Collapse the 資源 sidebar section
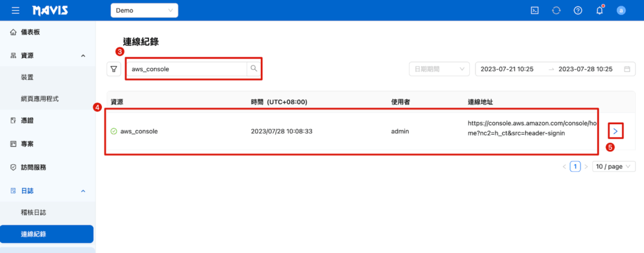The height and width of the screenshot is (253, 644). [x=83, y=55]
